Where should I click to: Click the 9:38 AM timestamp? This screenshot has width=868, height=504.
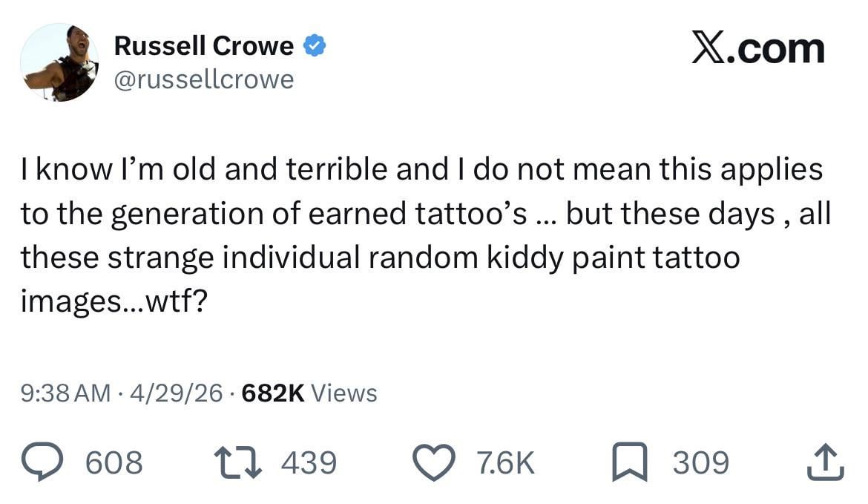(x=66, y=393)
